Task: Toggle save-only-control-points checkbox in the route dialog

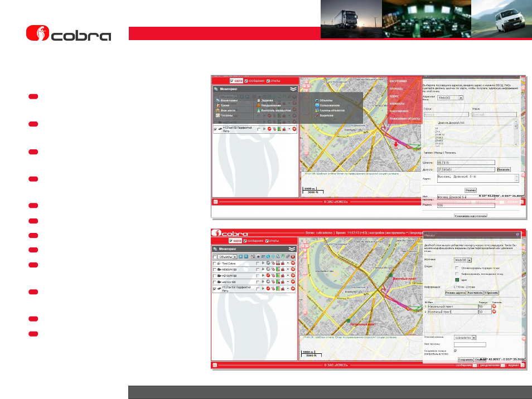Action: pyautogui.click(x=455, y=351)
